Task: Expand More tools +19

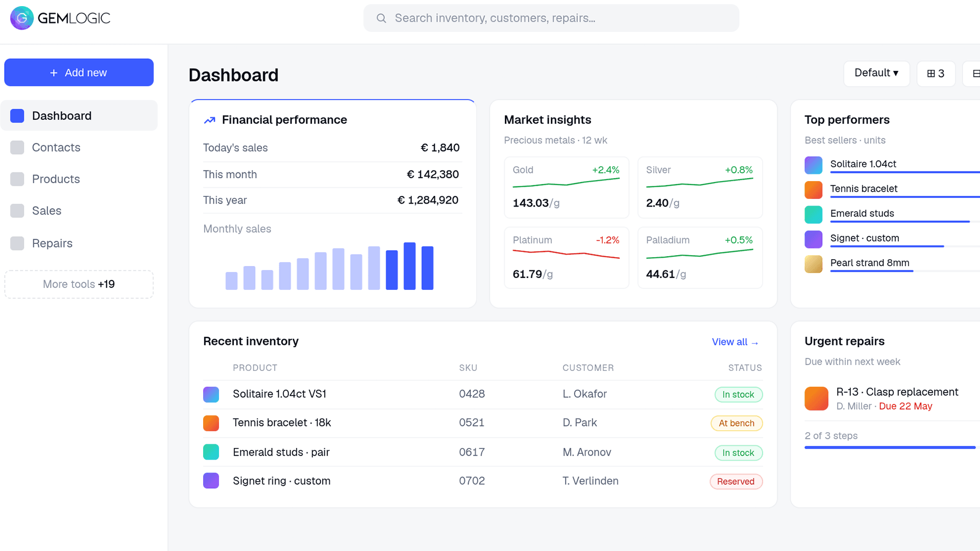Action: (79, 284)
